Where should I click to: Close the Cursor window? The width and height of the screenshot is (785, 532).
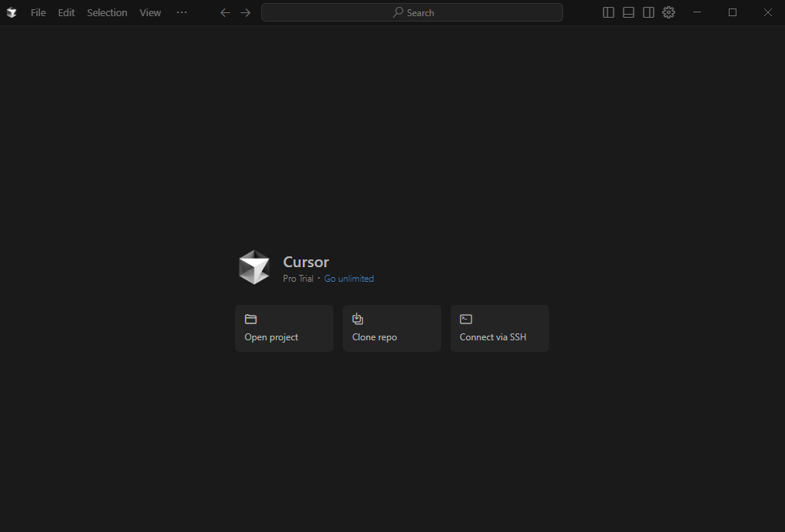[x=768, y=12]
